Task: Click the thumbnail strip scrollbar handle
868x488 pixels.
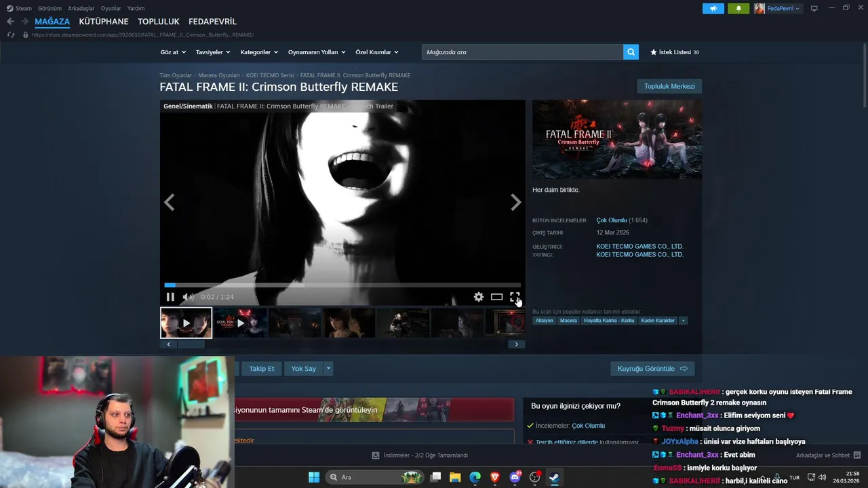Action: pyautogui.click(x=191, y=344)
